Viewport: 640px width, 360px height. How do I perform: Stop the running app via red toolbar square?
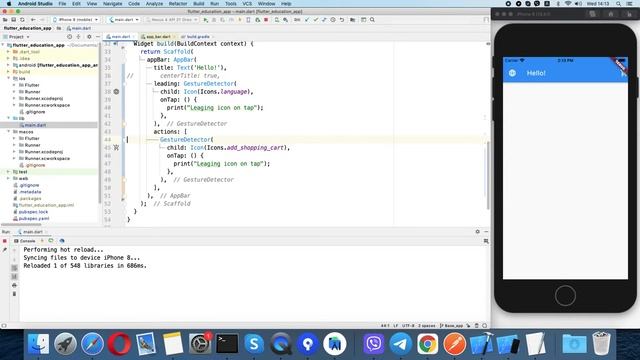[x=266, y=20]
